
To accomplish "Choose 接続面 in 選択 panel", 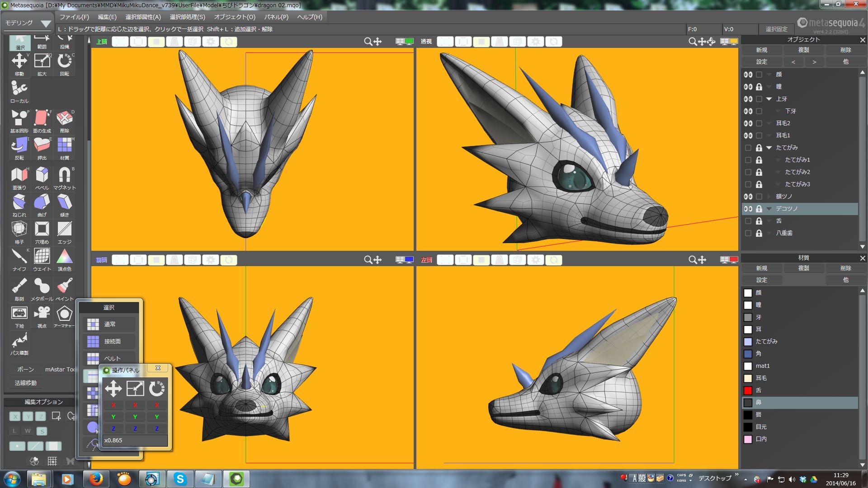I will [109, 342].
